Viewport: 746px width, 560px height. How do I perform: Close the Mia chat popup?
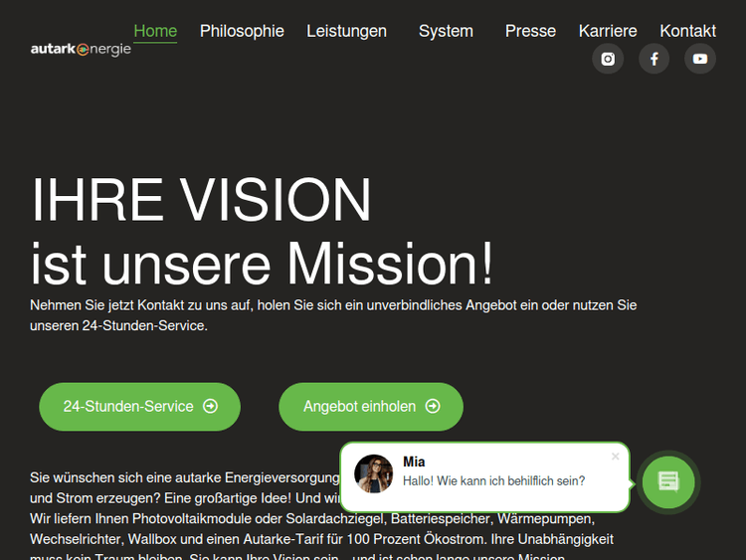click(x=615, y=457)
